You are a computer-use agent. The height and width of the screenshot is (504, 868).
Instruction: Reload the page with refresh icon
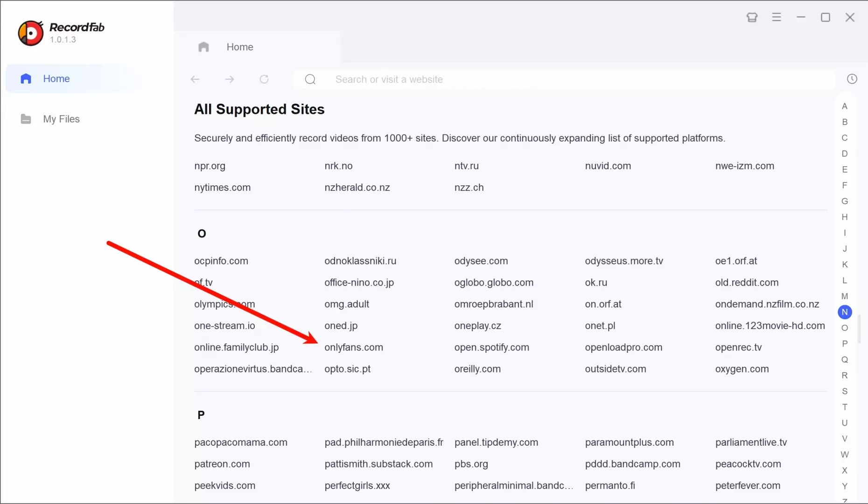pos(264,79)
